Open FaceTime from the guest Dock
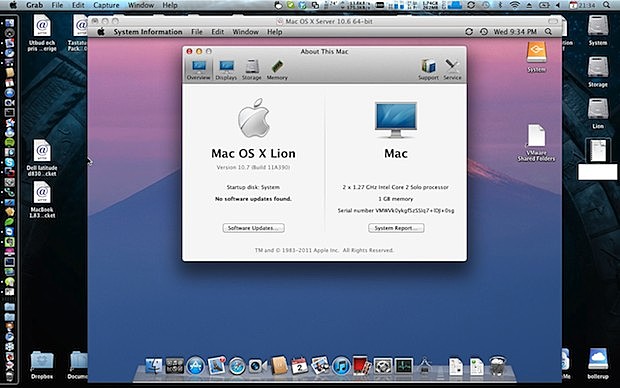The height and width of the screenshot is (388, 620). [257, 366]
